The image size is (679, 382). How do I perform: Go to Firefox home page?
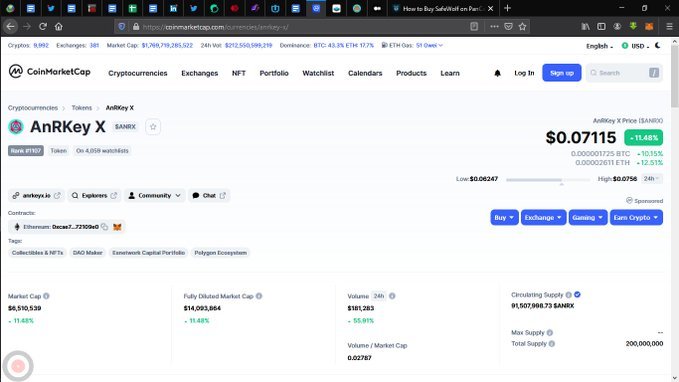[58, 26]
